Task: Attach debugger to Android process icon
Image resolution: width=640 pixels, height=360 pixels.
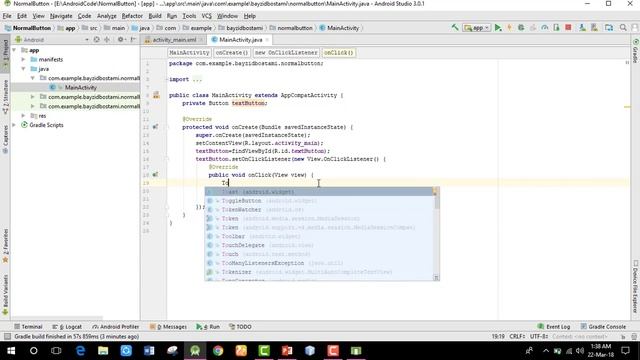Action: click(556, 27)
